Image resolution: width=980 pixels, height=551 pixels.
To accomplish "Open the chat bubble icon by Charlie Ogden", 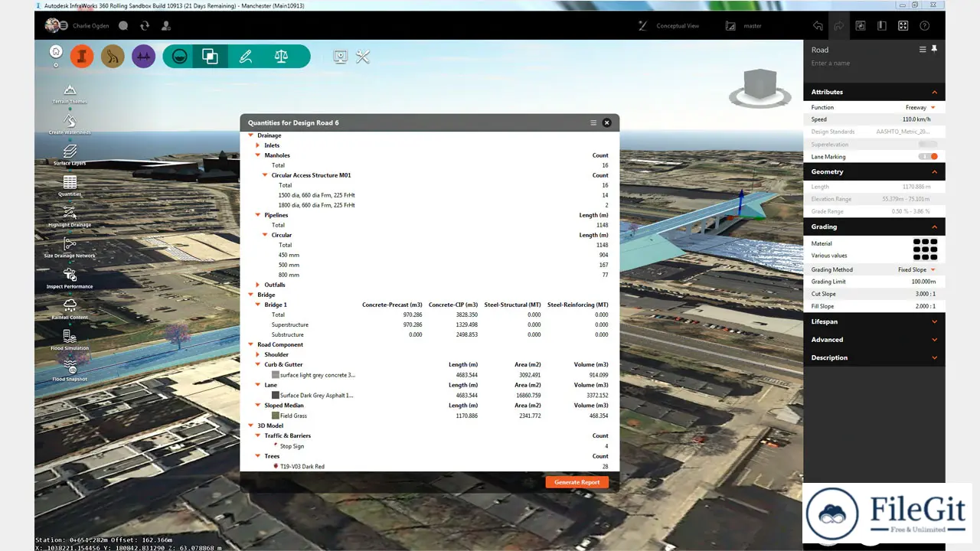I will 123,25.
